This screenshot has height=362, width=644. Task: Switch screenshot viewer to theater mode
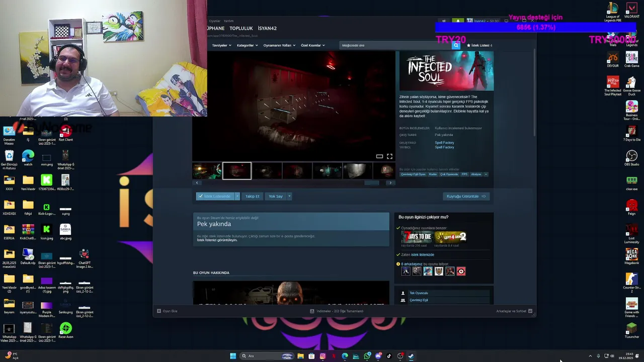(x=380, y=156)
